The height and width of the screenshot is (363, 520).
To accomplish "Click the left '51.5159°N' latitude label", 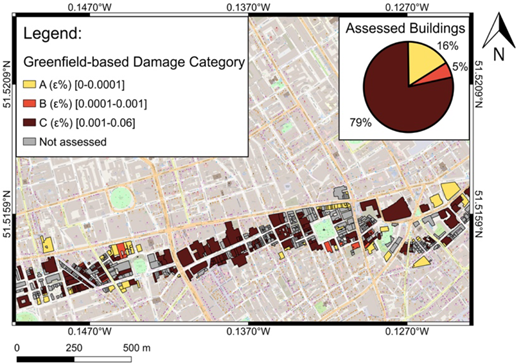I will (x=7, y=214).
